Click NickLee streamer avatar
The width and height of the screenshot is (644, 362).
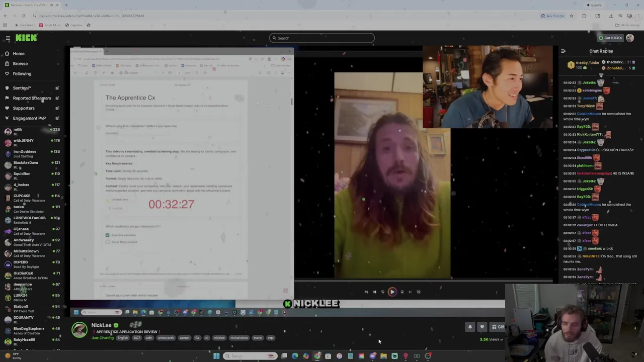pyautogui.click(x=79, y=330)
